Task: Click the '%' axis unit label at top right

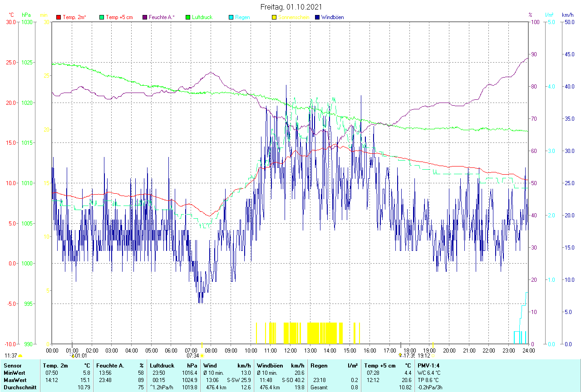Action: tap(530, 15)
